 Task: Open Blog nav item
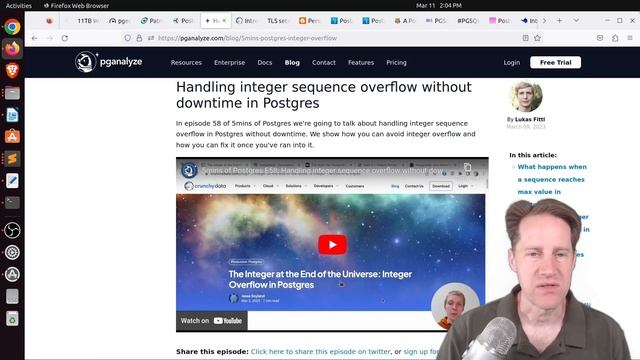point(292,62)
